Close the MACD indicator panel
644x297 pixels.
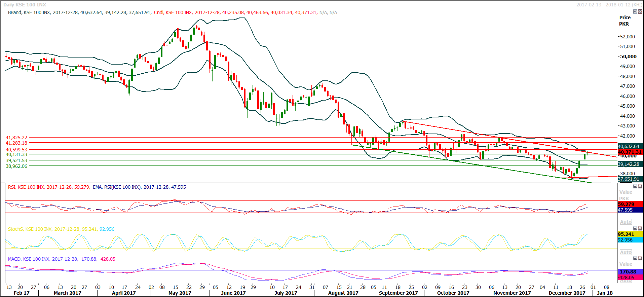(x=640, y=258)
